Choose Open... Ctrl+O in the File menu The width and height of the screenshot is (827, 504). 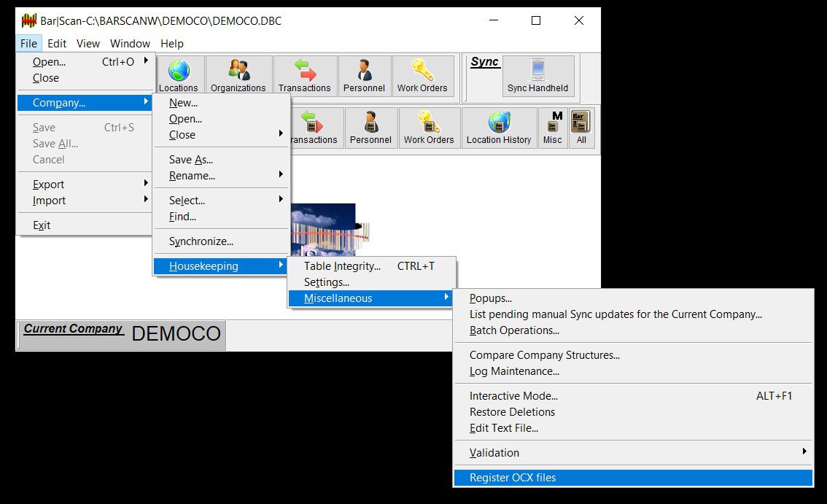click(85, 62)
